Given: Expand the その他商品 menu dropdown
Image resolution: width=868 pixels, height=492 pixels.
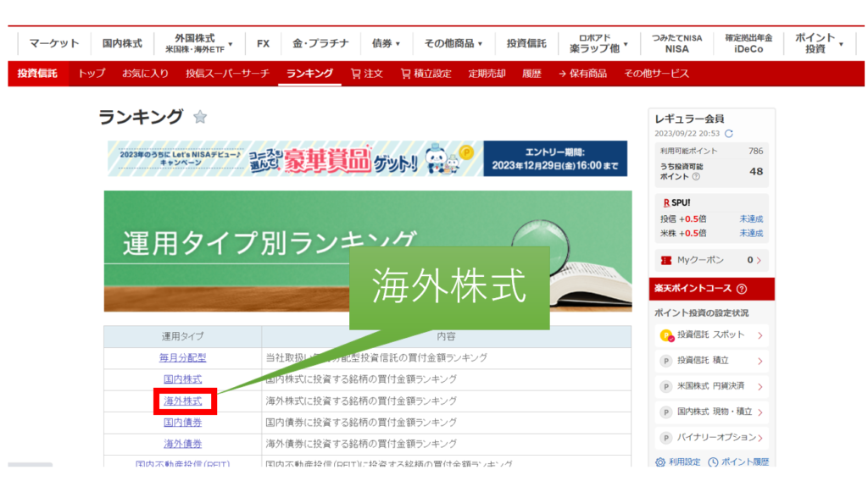Looking at the screenshot, I should [x=480, y=44].
